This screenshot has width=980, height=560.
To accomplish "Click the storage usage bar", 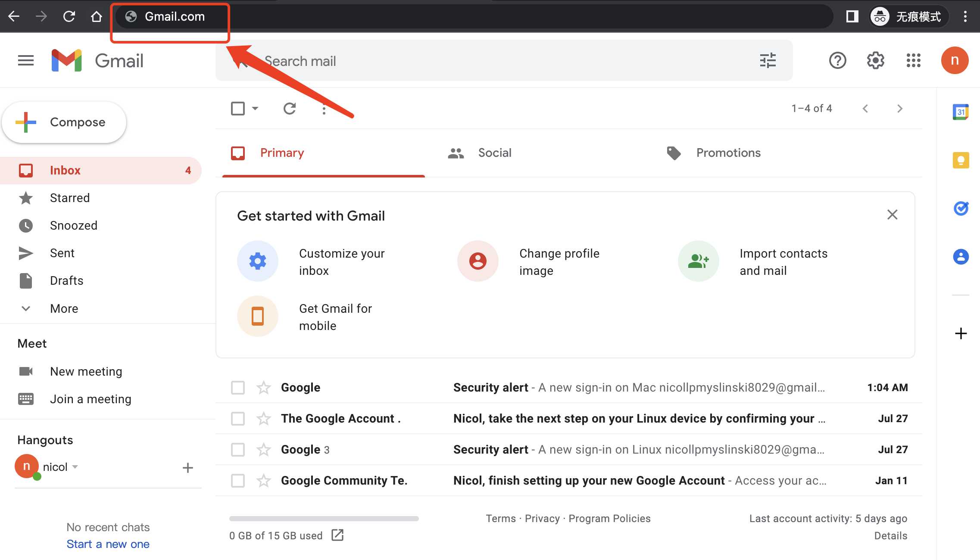I will [324, 519].
